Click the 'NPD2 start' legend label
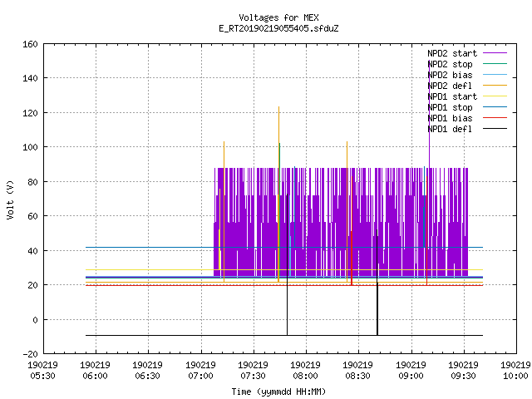This screenshot has width=532, height=399. [452, 53]
